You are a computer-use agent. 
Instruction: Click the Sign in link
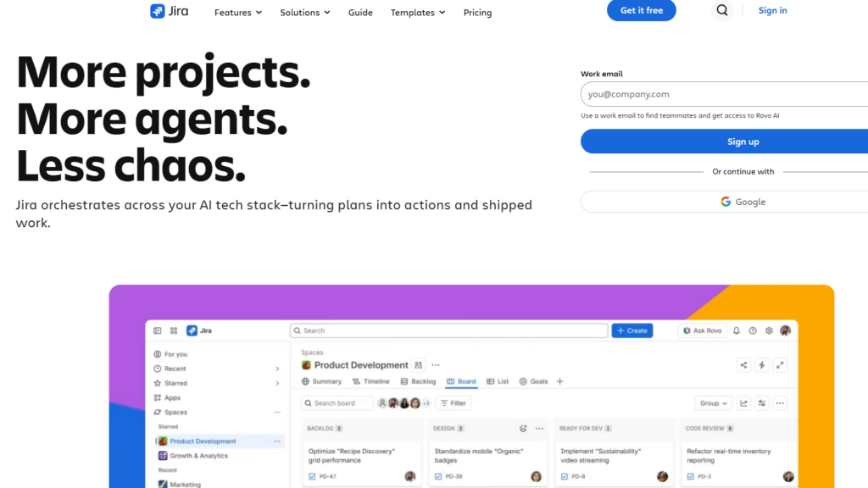[772, 10]
